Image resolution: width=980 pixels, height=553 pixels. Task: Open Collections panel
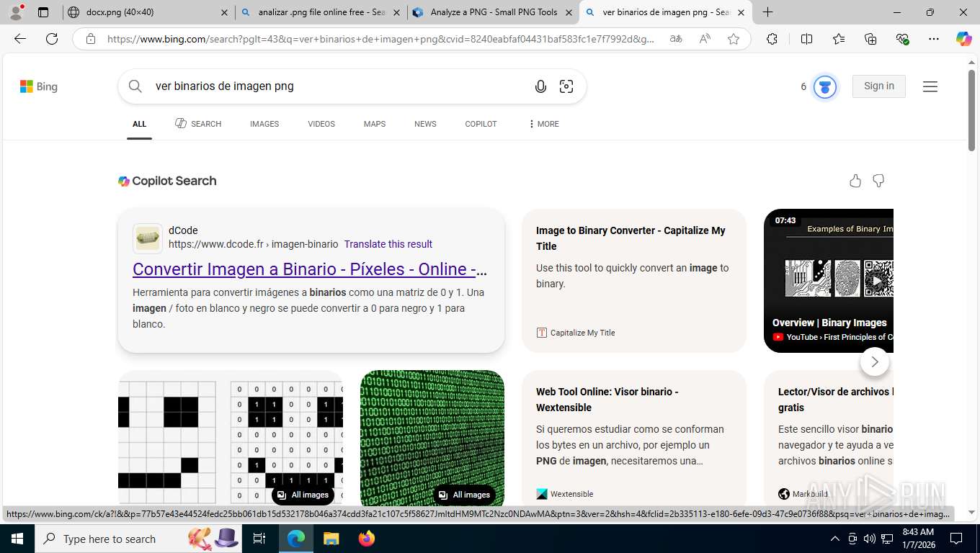(870, 39)
